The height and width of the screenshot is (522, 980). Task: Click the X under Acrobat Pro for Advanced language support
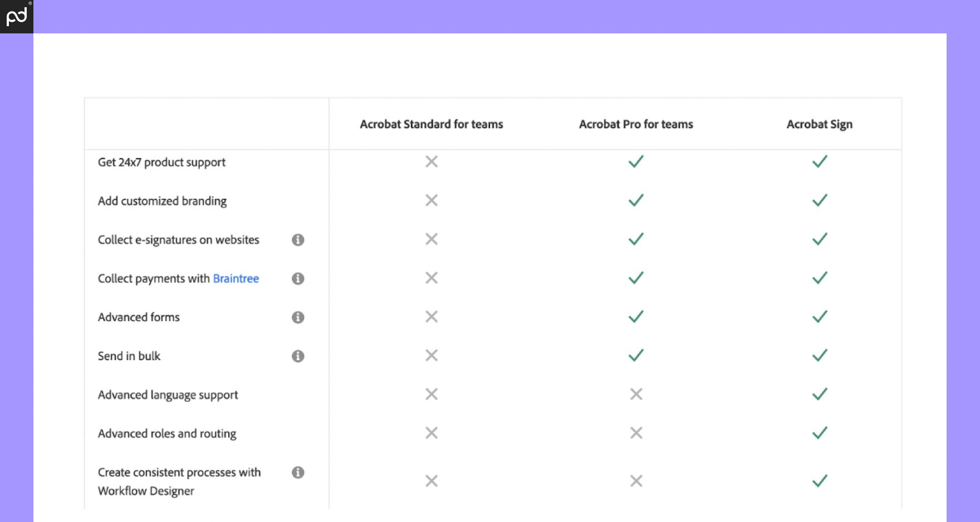pos(635,395)
